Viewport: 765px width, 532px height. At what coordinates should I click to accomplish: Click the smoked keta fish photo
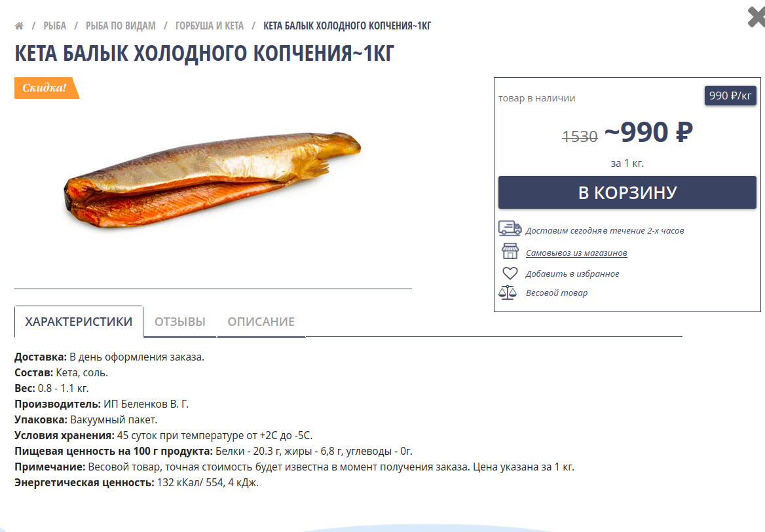click(212, 181)
